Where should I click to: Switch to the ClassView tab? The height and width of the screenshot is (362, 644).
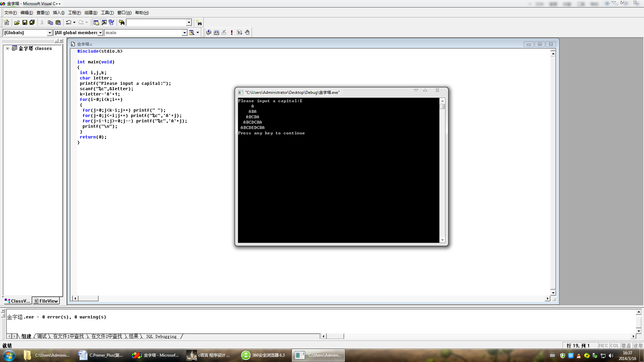click(x=17, y=301)
